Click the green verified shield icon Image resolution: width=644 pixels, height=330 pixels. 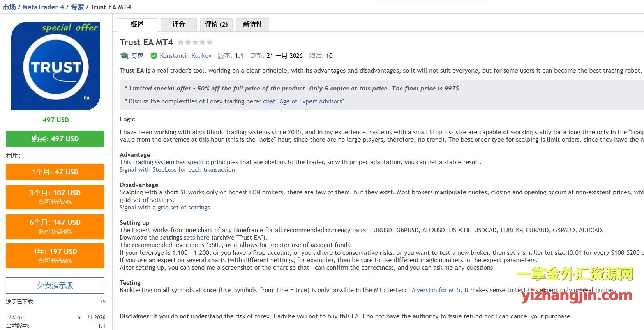coord(154,56)
